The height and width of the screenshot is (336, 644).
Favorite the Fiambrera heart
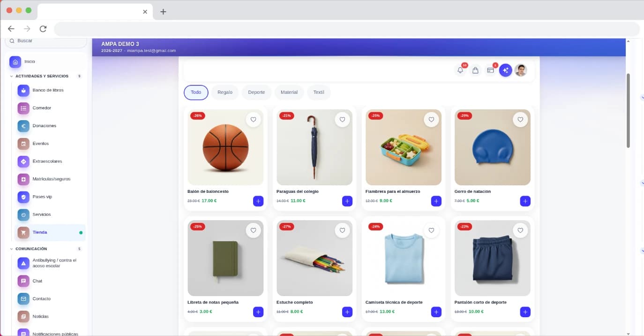(x=431, y=120)
